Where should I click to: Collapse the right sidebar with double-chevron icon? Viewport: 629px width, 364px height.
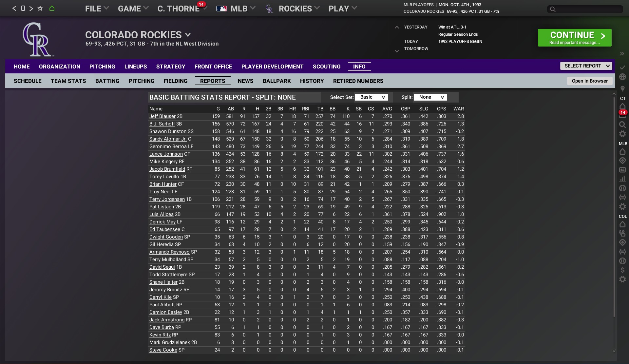point(622,53)
